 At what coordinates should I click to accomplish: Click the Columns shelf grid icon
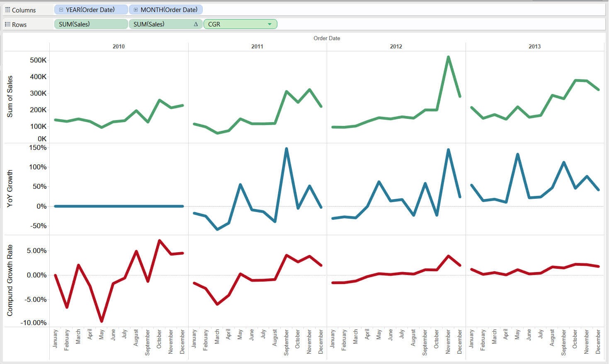[7, 10]
